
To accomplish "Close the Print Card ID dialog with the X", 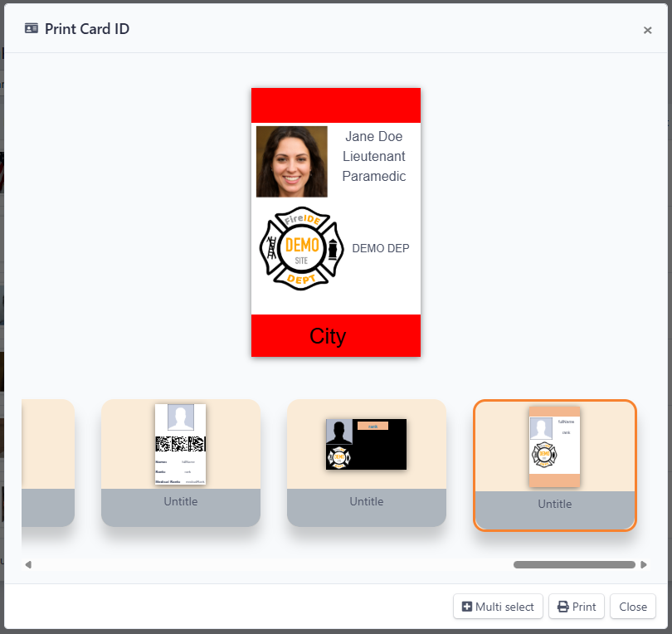I will (647, 30).
